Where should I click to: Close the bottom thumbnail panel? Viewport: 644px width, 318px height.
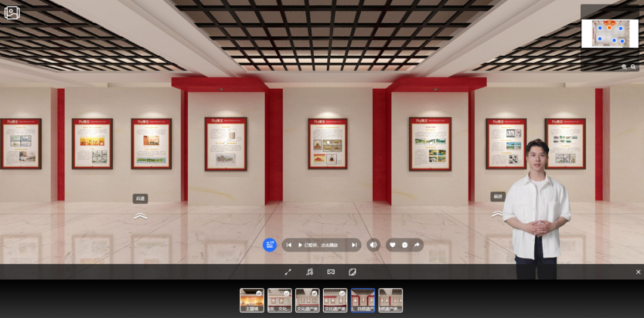[x=638, y=272]
